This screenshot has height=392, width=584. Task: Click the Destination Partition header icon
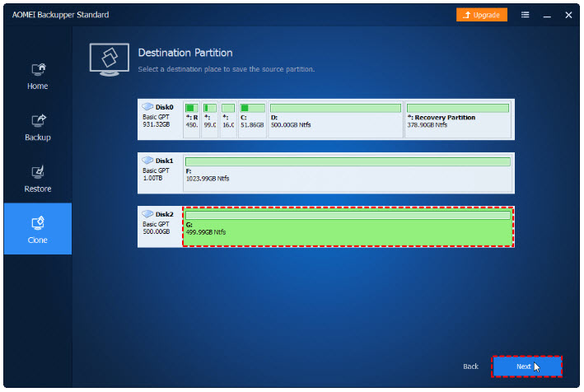107,58
